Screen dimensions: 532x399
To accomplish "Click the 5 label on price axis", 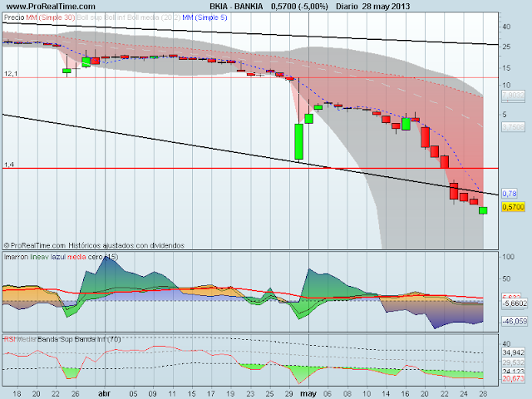I will [x=505, y=115].
